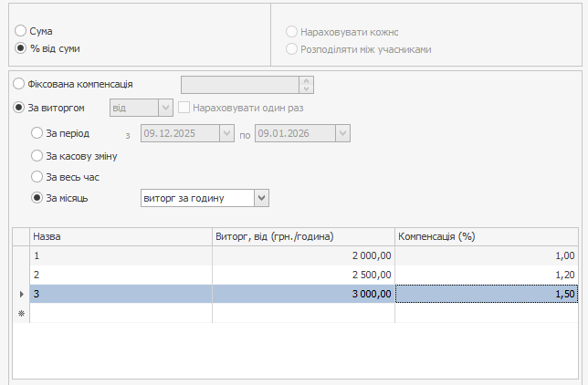Click 'Виторг, від (грн./година)' column header
Screen dimensions: 588x385
302,236
